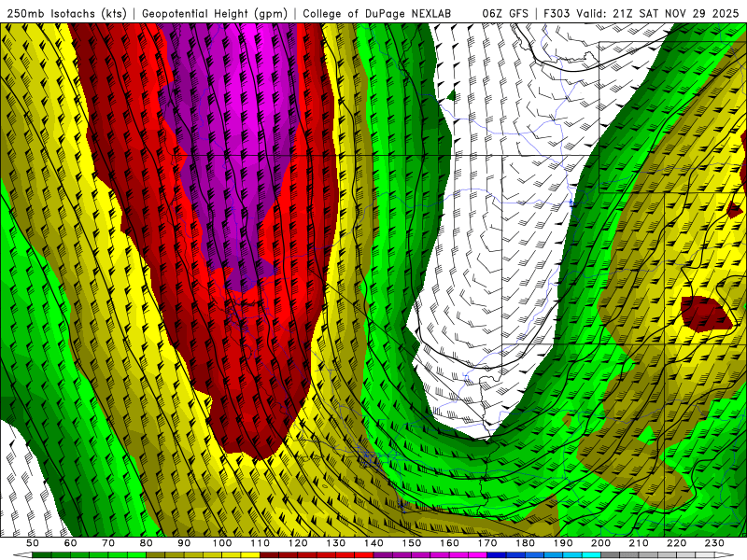Click the 'College of DuPage NEXLAB' credit text

click(377, 14)
